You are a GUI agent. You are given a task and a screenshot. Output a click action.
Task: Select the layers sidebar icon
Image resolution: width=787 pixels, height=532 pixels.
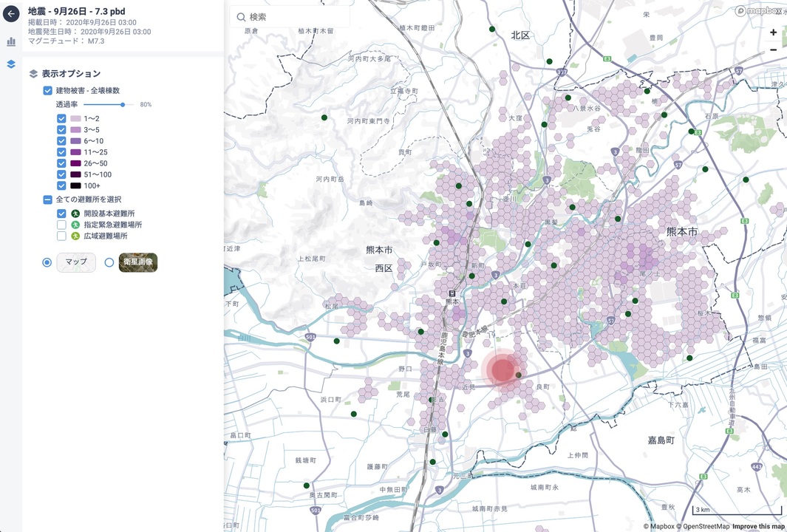[x=11, y=64]
